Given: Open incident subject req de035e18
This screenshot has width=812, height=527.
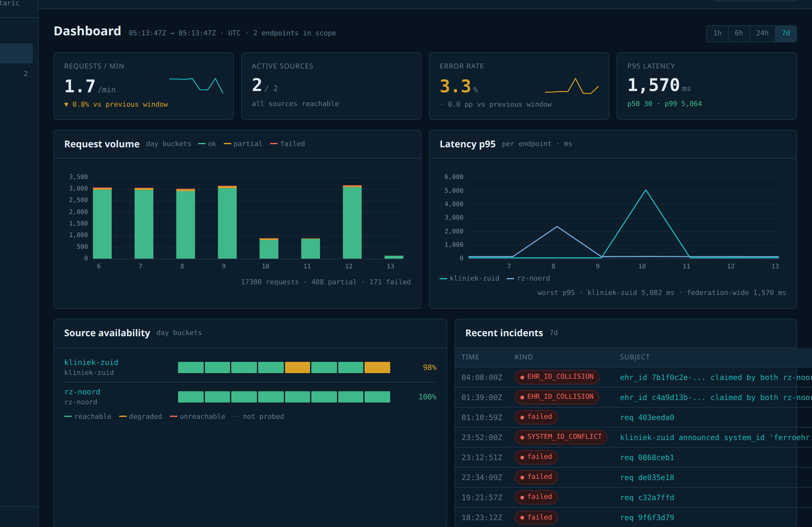Looking at the screenshot, I should click(647, 478).
